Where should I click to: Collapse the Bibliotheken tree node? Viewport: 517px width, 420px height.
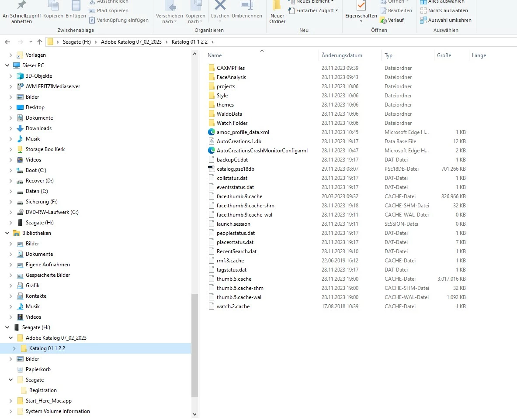tap(7, 233)
